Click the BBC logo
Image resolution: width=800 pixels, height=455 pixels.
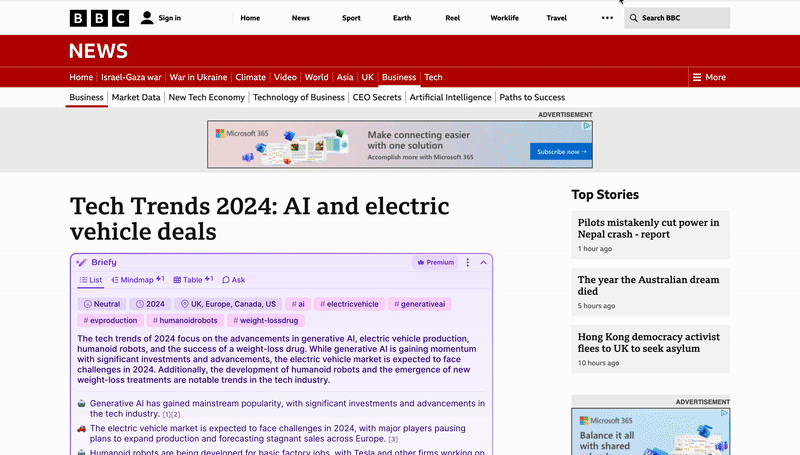pyautogui.click(x=99, y=18)
